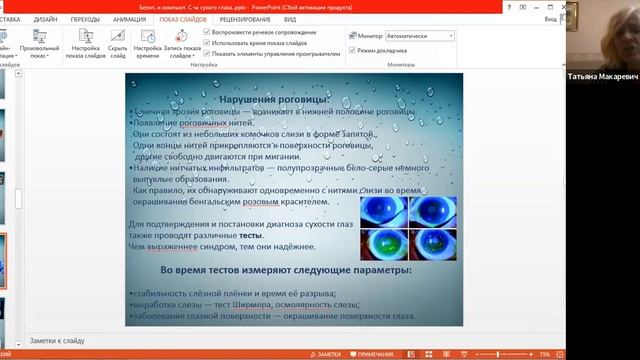Click heading Во время тестов измеряют следующие параметры
This screenshot has height=360, width=640.
point(286,270)
